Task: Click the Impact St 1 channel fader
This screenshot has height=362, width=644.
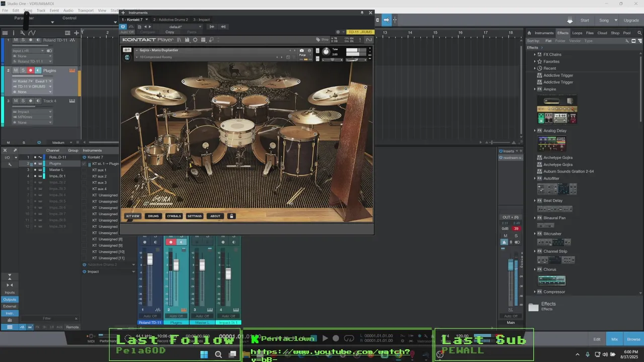Action: click(x=228, y=274)
